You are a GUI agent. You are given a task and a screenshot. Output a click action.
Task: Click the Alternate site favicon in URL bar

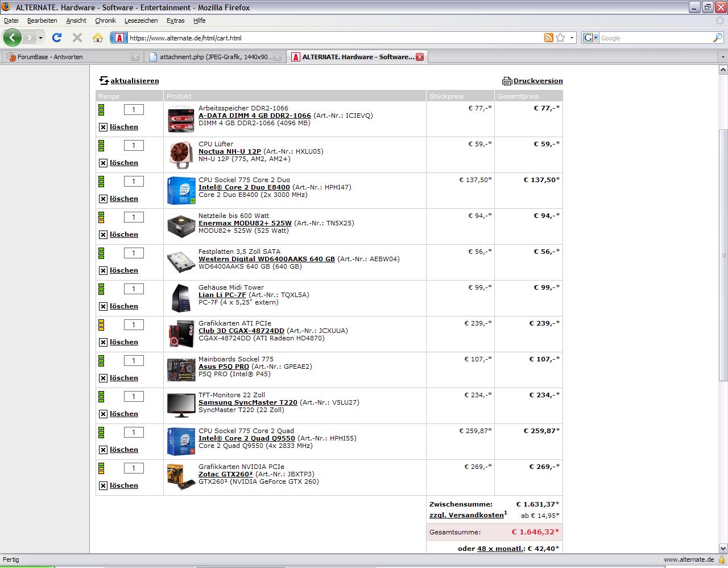(119, 38)
